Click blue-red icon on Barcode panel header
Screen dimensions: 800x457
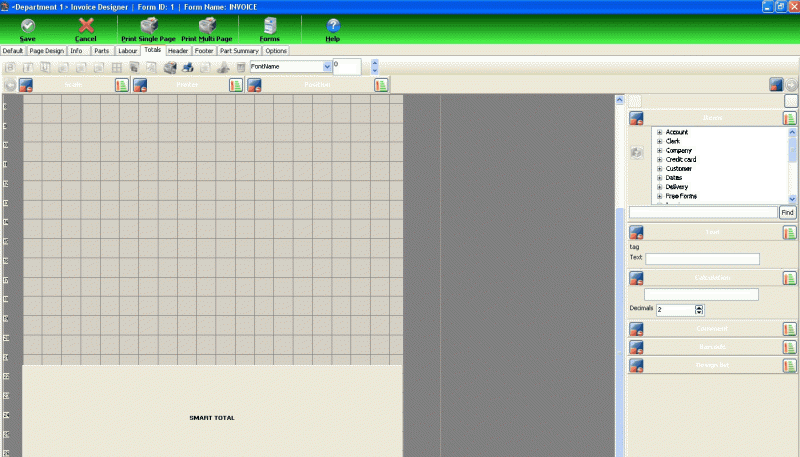click(636, 347)
